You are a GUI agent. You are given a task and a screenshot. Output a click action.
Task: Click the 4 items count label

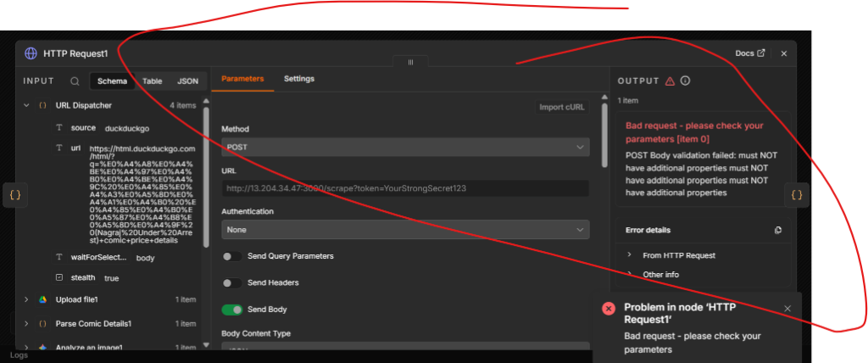(183, 105)
